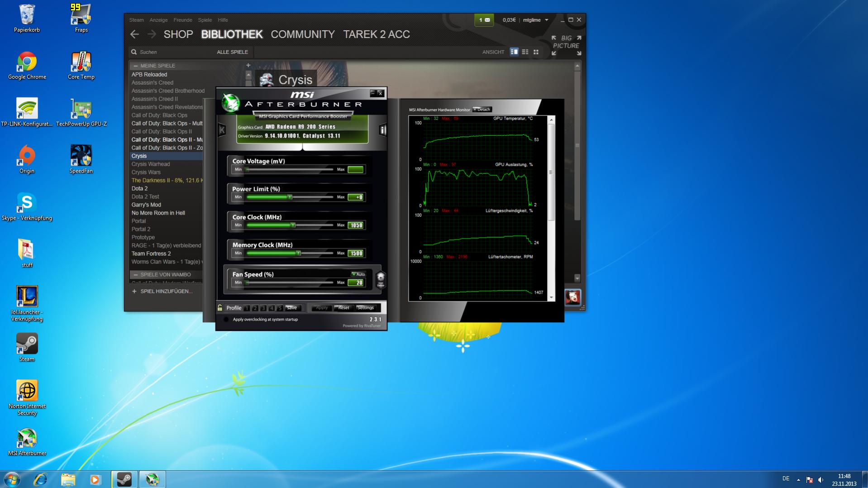Open the Norton Internet Security desktop icon
Viewport: 868px width, 488px height.
pyautogui.click(x=27, y=397)
